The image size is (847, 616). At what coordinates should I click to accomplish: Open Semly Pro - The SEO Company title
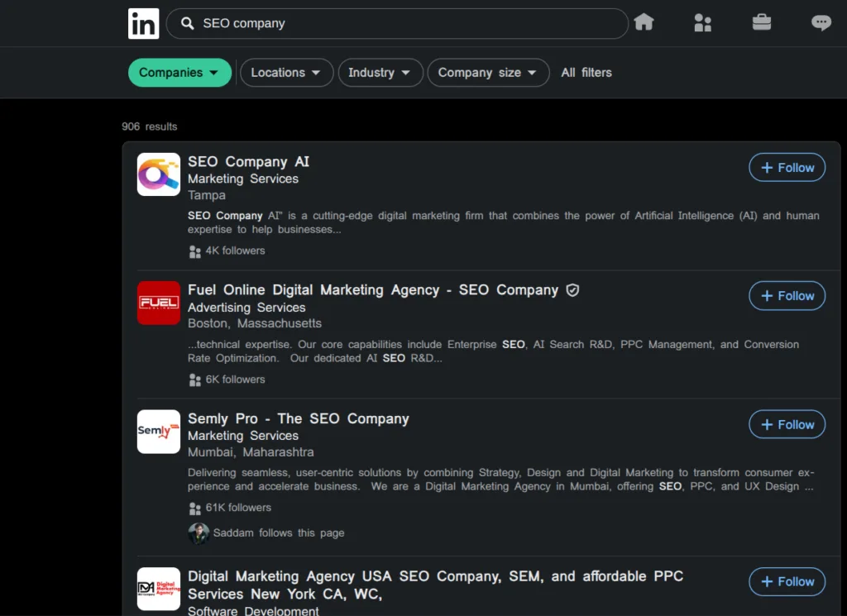[x=298, y=418]
